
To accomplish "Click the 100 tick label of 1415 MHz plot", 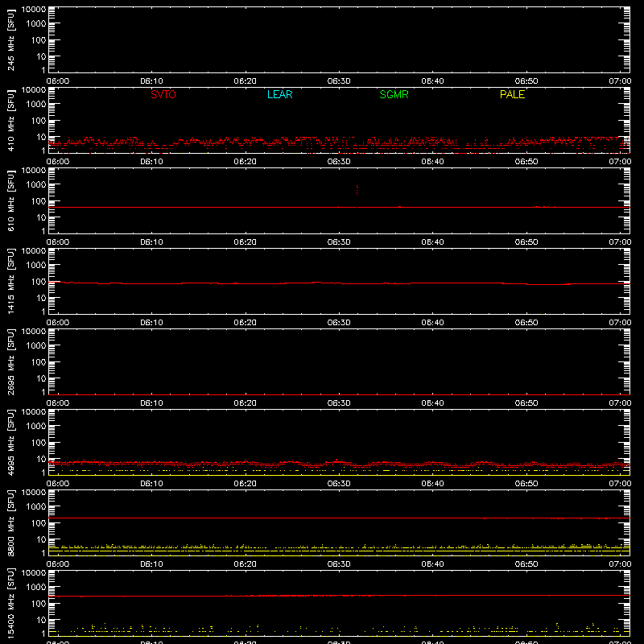I will point(39,282).
